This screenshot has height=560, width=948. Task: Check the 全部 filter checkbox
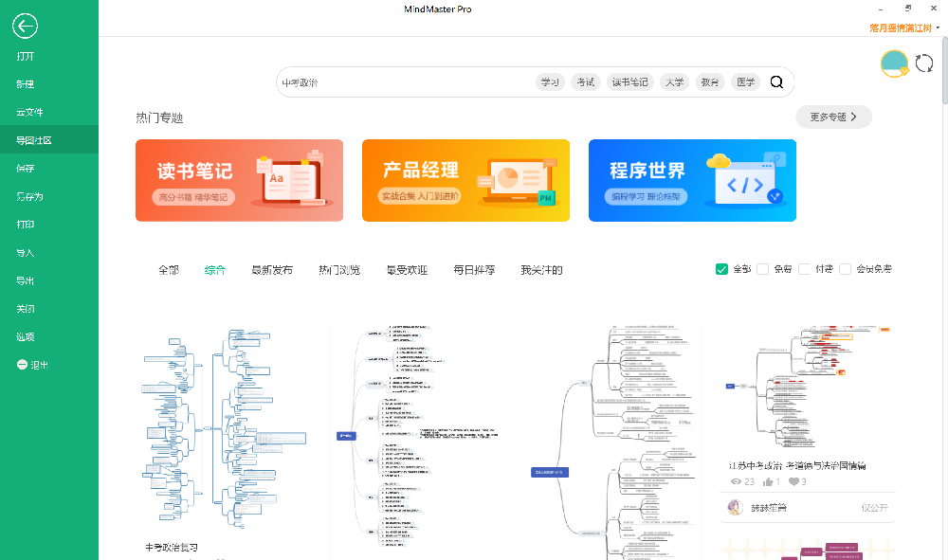[x=721, y=269]
